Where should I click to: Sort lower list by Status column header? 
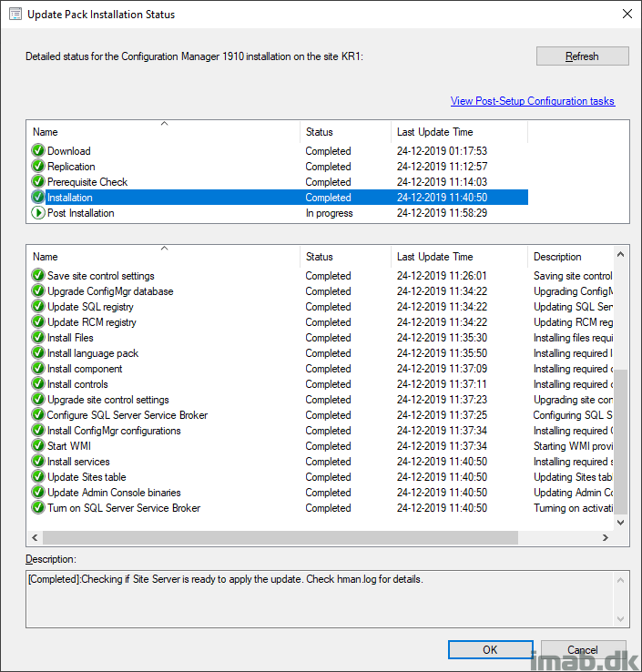click(345, 256)
